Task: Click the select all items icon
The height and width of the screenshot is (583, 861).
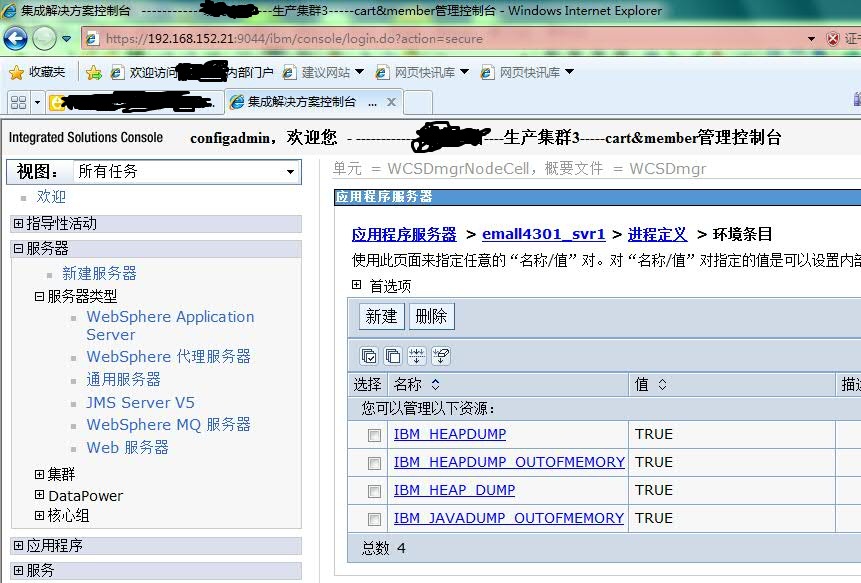Action: pyautogui.click(x=369, y=356)
